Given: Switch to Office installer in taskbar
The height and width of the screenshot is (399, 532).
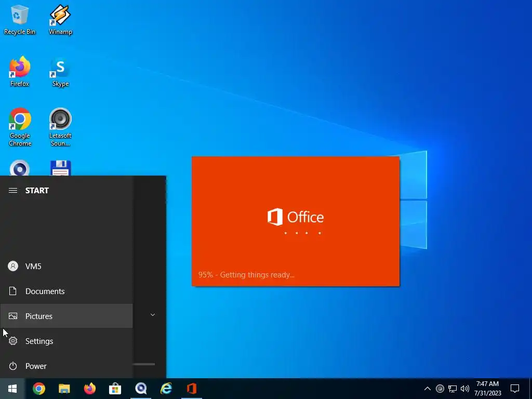Looking at the screenshot, I should (x=192, y=389).
